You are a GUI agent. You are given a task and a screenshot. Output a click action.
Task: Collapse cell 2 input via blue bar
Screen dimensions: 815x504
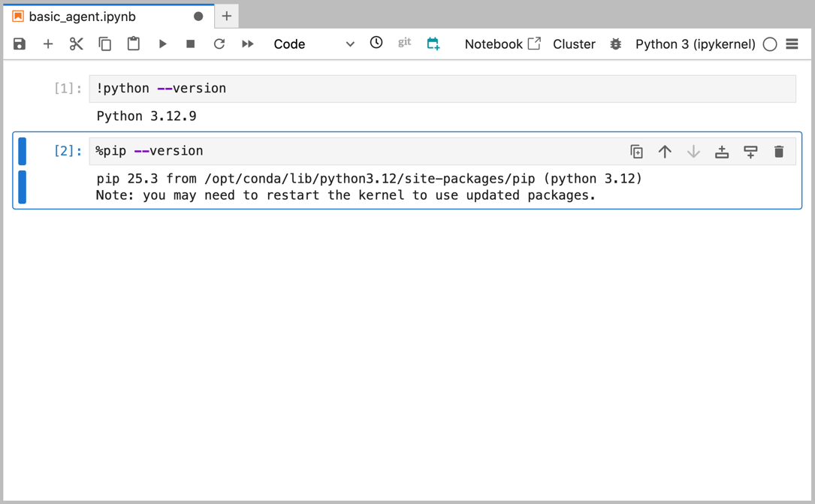pos(22,151)
